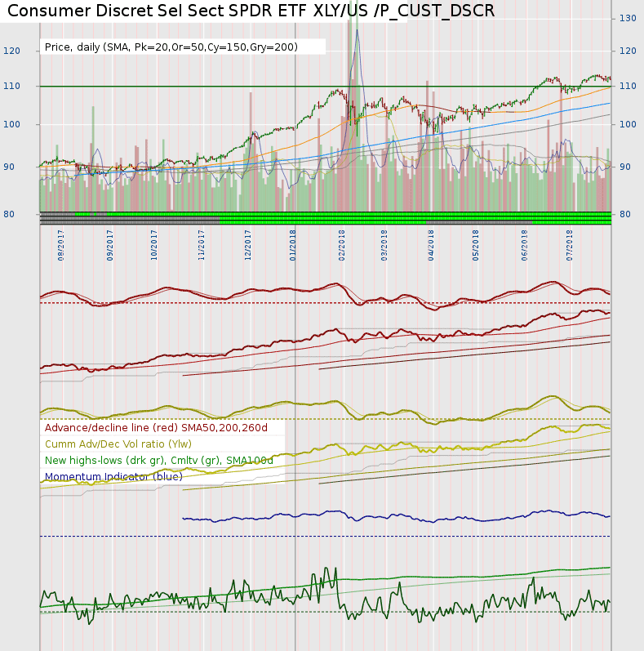
Task: Select the 110 label on the right axis
Action: pyautogui.click(x=628, y=87)
